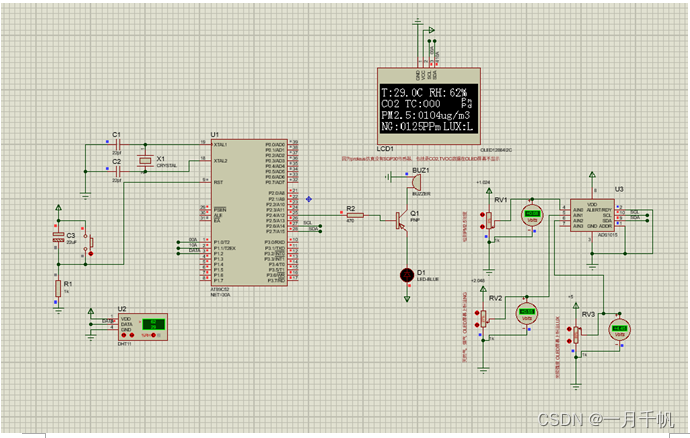Select the U3 ADS1015 ADC chip
This screenshot has width=690, height=438.
(x=592, y=215)
